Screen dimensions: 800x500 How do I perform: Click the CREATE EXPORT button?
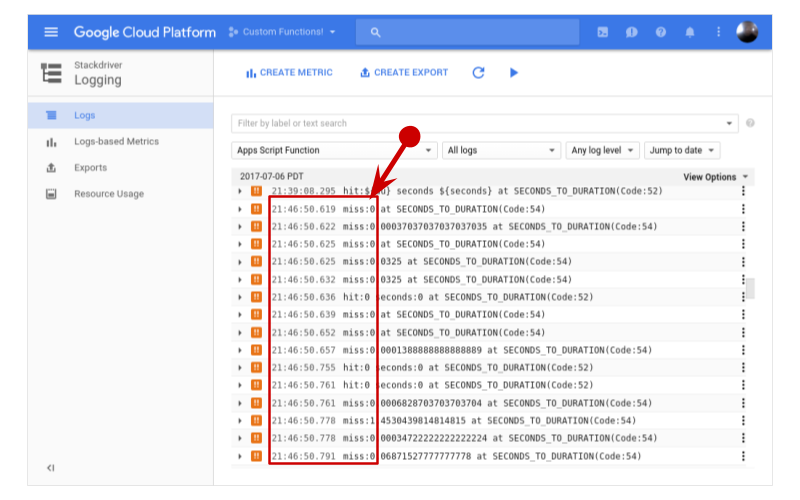(404, 73)
